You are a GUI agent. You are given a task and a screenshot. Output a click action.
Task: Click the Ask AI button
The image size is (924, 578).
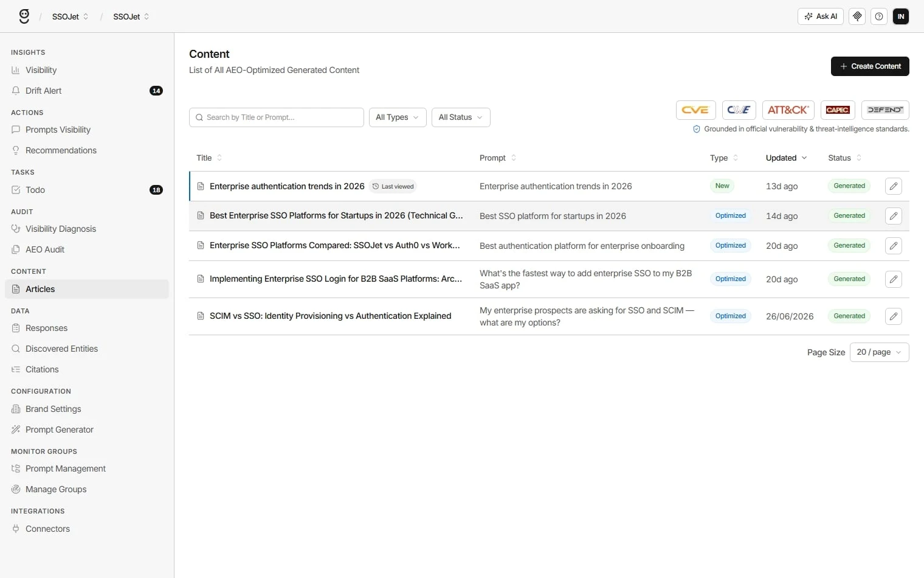point(820,16)
